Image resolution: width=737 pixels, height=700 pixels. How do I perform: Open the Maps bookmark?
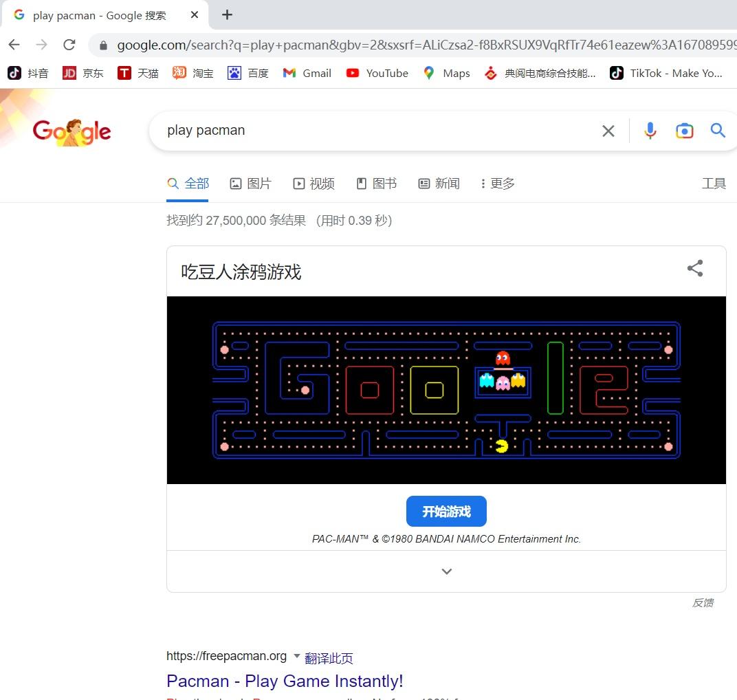(446, 74)
